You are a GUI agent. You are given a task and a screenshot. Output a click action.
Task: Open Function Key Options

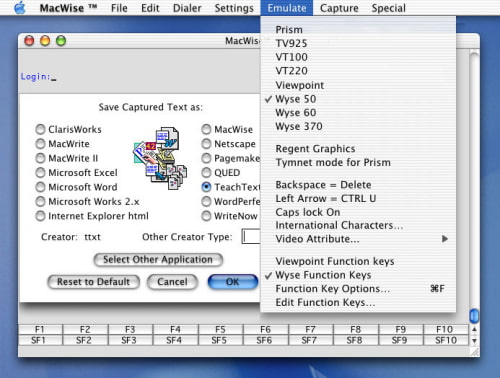pos(358,289)
